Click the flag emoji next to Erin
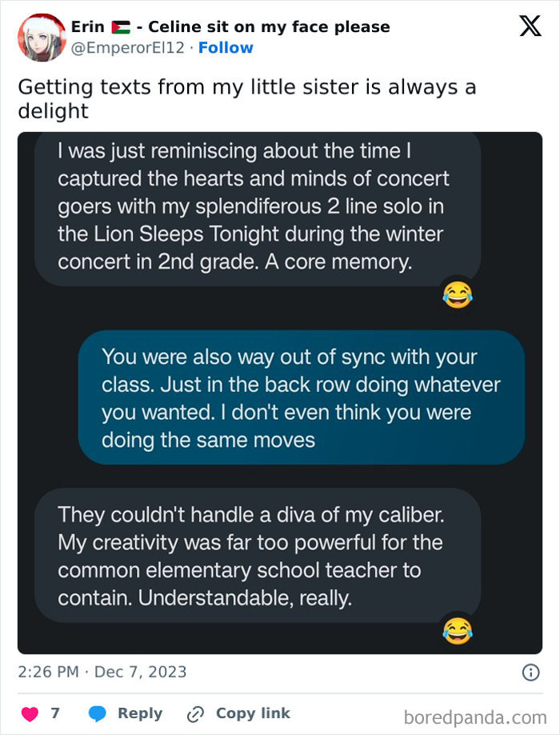The width and height of the screenshot is (560, 735). [x=121, y=27]
